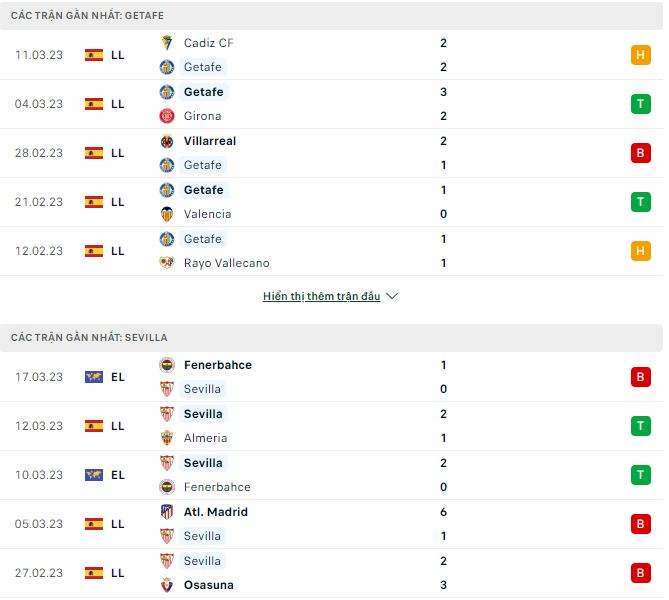Screen dimensions: 669x600
Task: Click the green T badge for Girona match
Action: tap(640, 104)
